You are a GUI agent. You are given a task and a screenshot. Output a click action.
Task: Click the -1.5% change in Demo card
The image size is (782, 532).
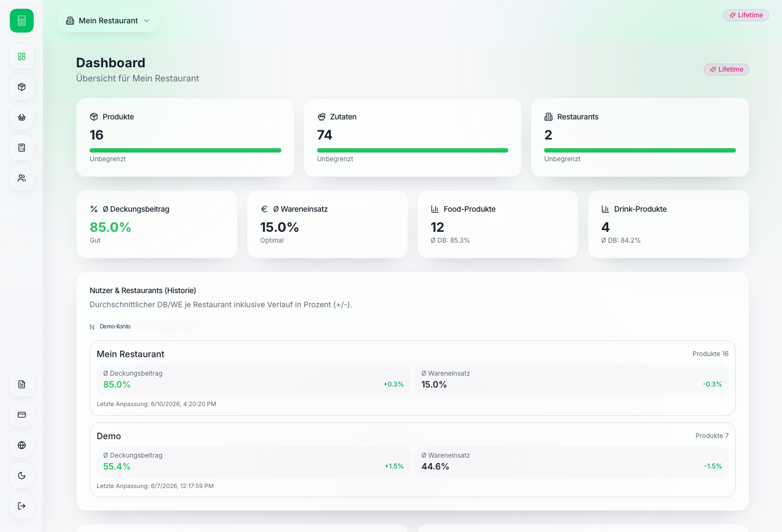(x=713, y=466)
